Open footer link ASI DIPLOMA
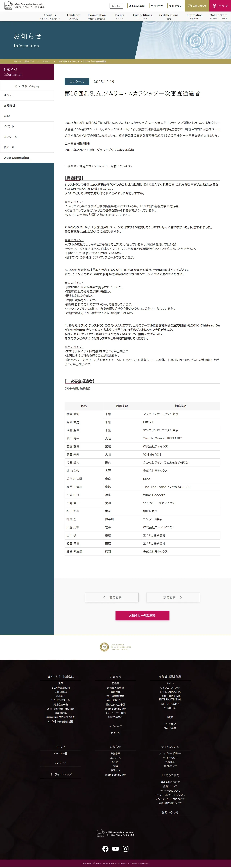Image resolution: width=231 pixels, height=868 pixels. (170, 703)
